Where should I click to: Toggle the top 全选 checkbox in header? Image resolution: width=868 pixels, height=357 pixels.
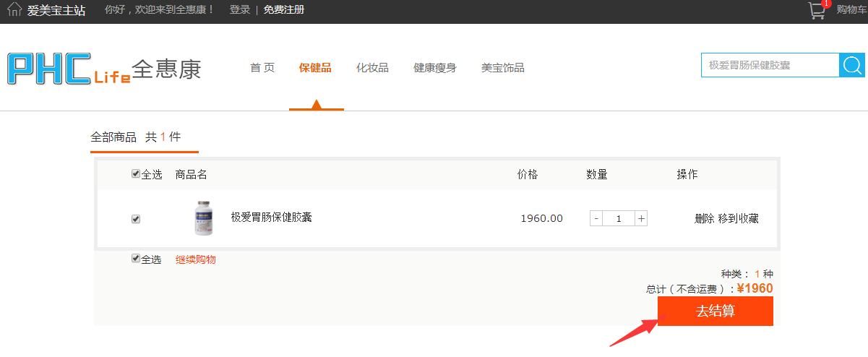(x=136, y=174)
